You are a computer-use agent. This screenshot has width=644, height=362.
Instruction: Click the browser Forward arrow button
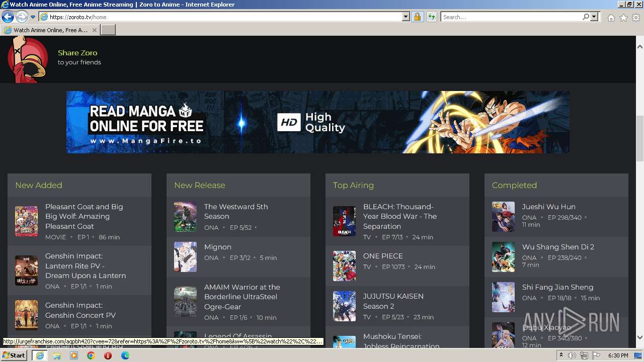point(22,17)
